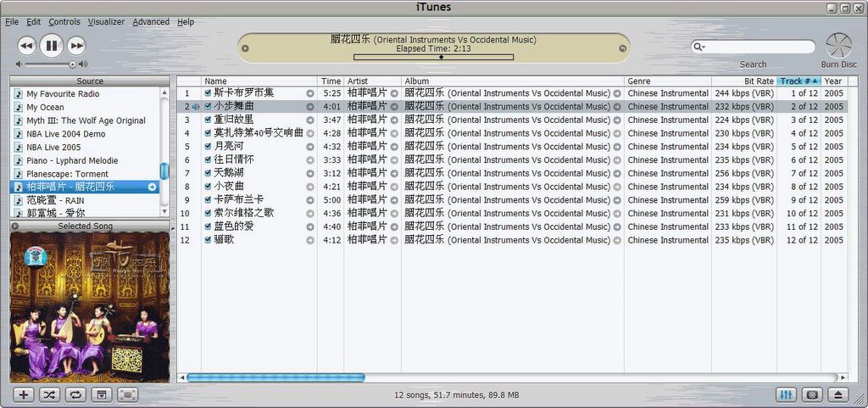868x408 pixels.
Task: Hide the song artwork panel
Action: click(102, 394)
